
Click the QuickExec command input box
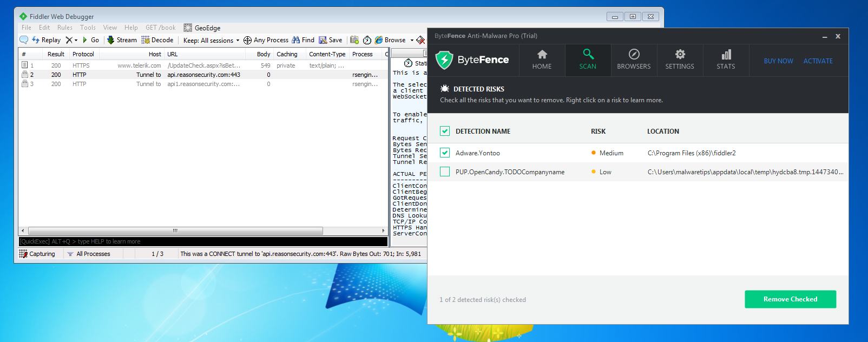click(x=203, y=241)
